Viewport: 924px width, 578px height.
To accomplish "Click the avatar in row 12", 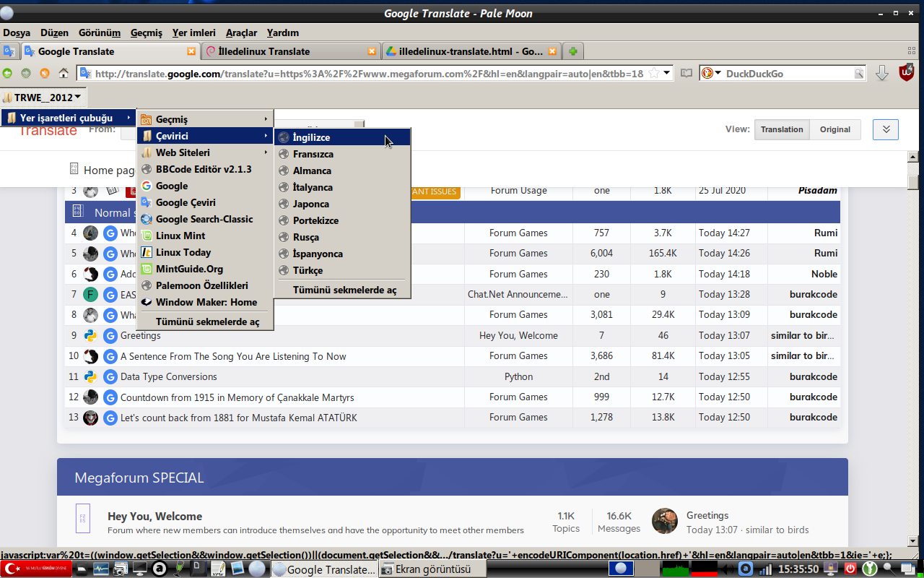I will coord(90,397).
